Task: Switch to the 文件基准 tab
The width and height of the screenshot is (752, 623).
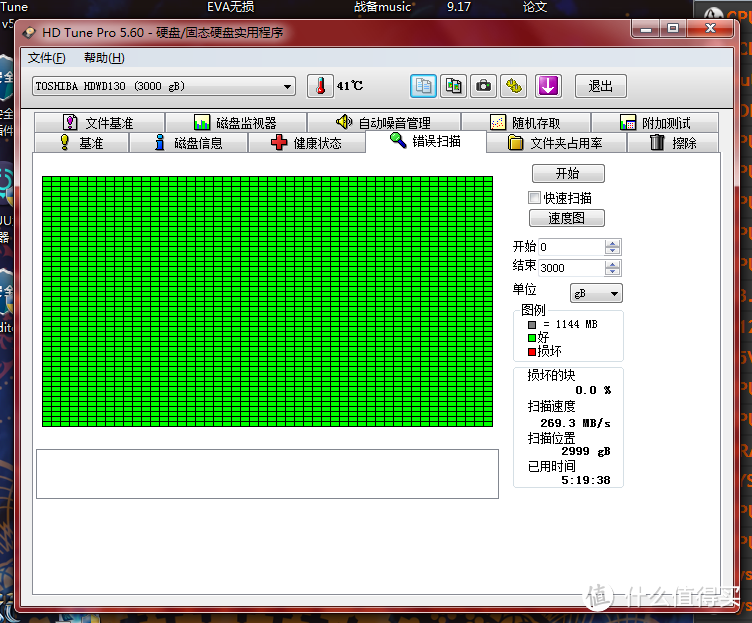Action: tap(99, 123)
